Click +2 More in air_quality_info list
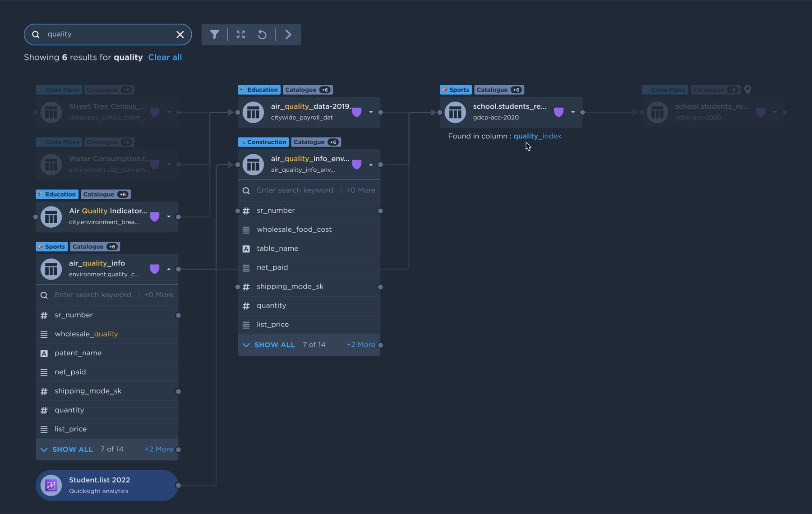 158,449
